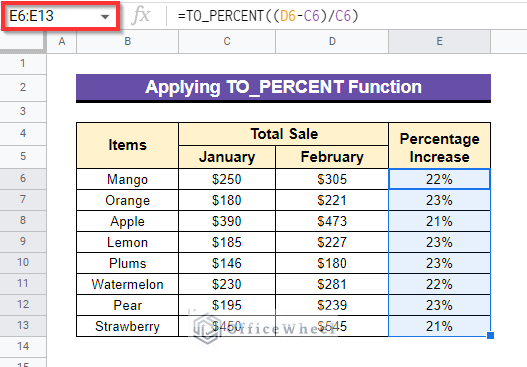Click the 22% cell for Mango
This screenshot has height=367, width=527.
pyautogui.click(x=439, y=179)
